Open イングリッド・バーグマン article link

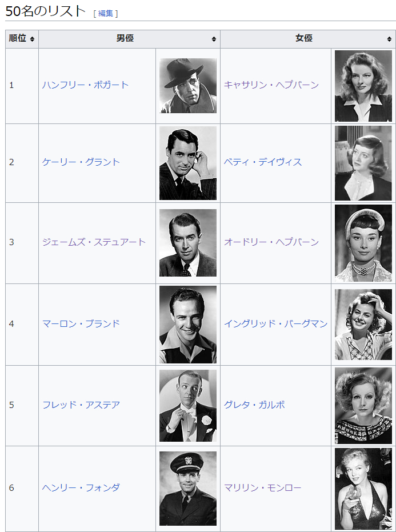click(x=275, y=323)
